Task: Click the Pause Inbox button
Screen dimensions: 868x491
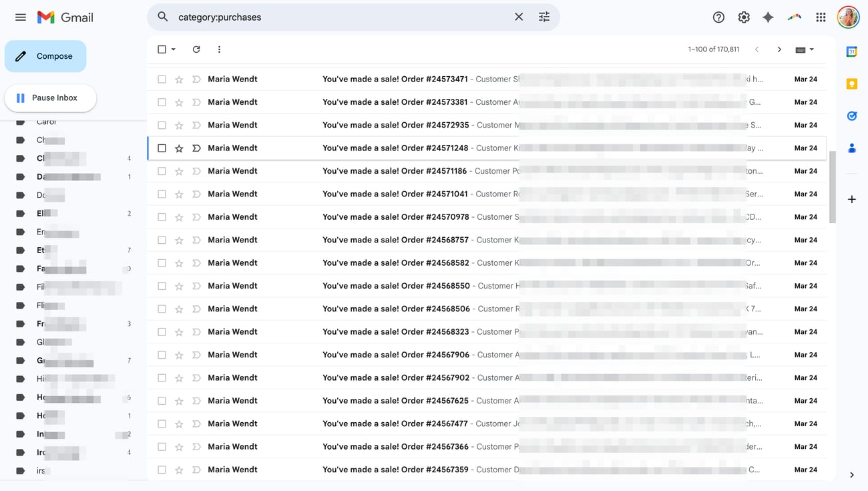Action: (x=51, y=98)
